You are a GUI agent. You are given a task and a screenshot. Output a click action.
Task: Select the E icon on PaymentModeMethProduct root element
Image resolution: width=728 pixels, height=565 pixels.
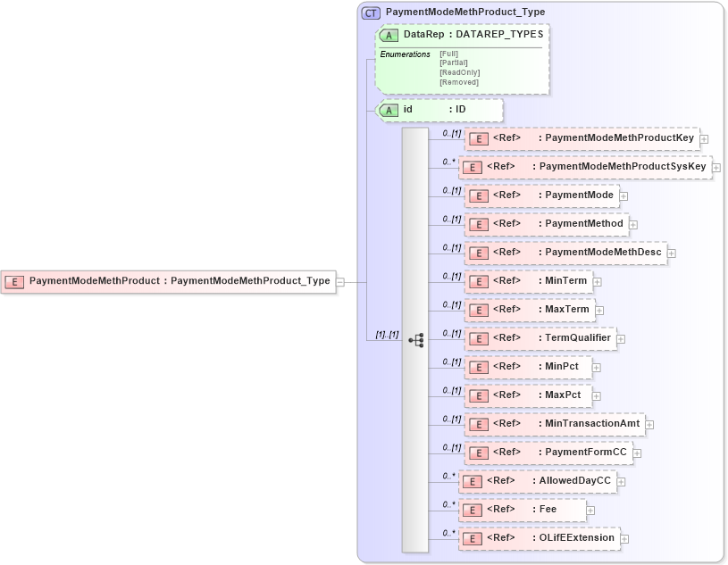click(13, 281)
